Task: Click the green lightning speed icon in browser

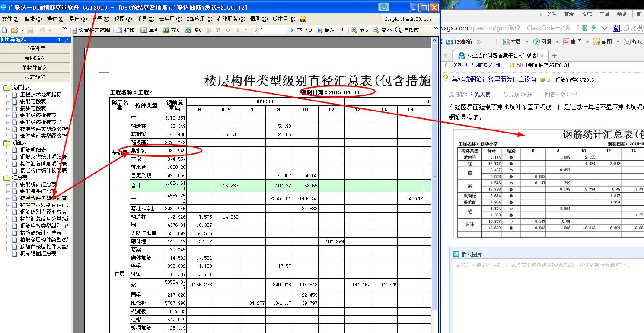Action: click(x=593, y=28)
